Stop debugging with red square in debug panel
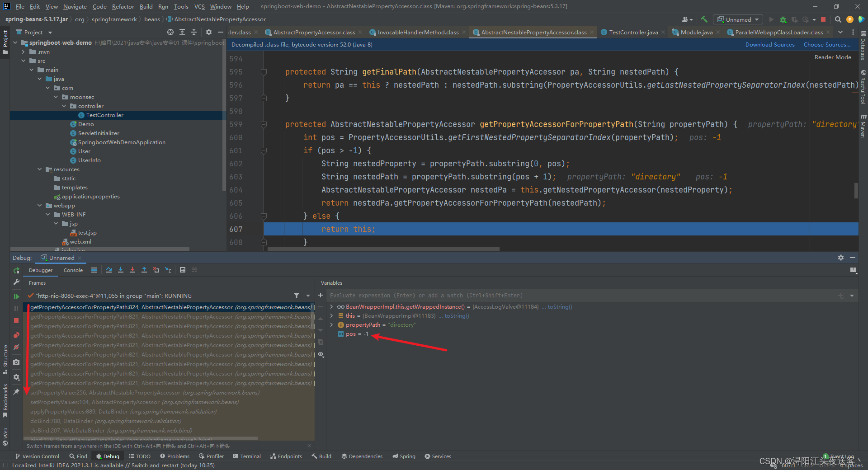Screen dimensions: 868x470 16,320
